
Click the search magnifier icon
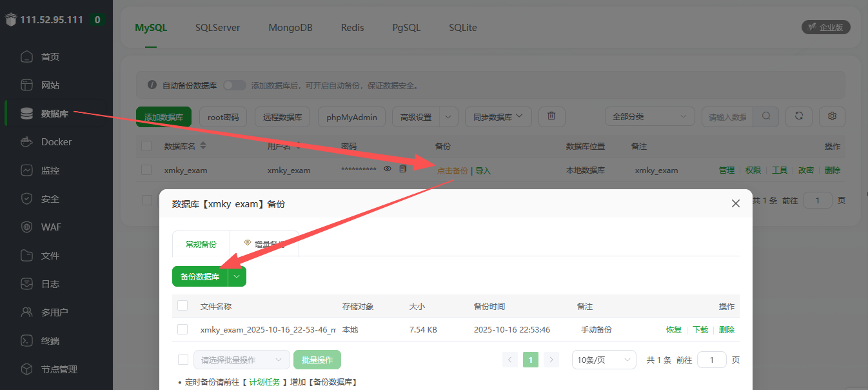766,116
